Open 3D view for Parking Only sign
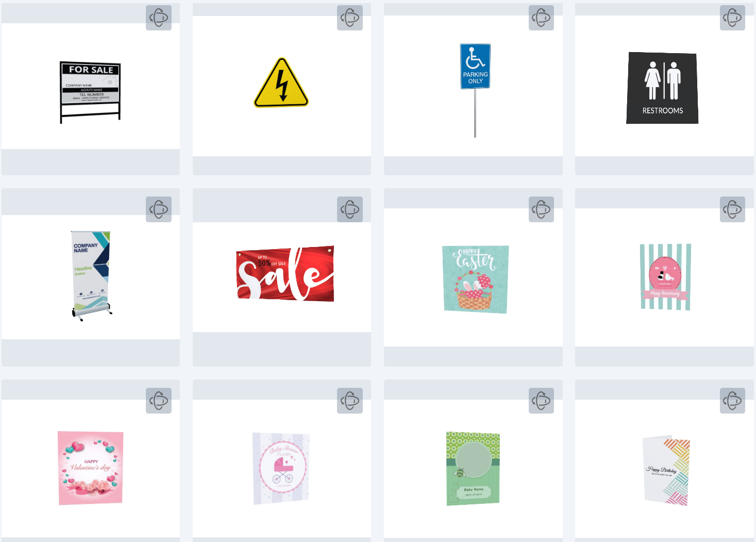756x542 pixels. click(x=541, y=18)
